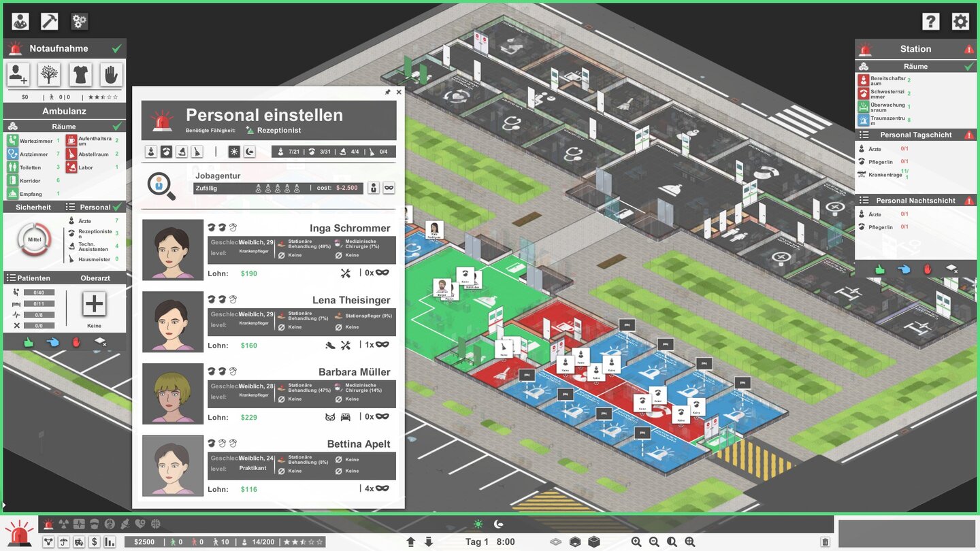The image size is (980, 551).
Task: Open the gear settings menu
Action: pyautogui.click(x=960, y=21)
